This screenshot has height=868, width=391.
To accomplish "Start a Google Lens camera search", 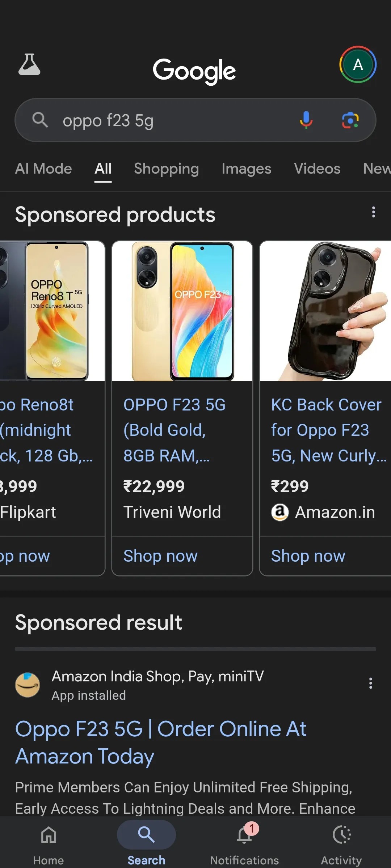I will tap(350, 120).
